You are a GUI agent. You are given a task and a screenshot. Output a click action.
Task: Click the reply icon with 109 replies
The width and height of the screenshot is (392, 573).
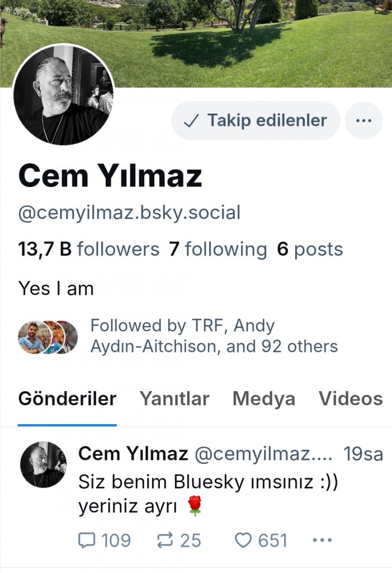click(x=105, y=540)
